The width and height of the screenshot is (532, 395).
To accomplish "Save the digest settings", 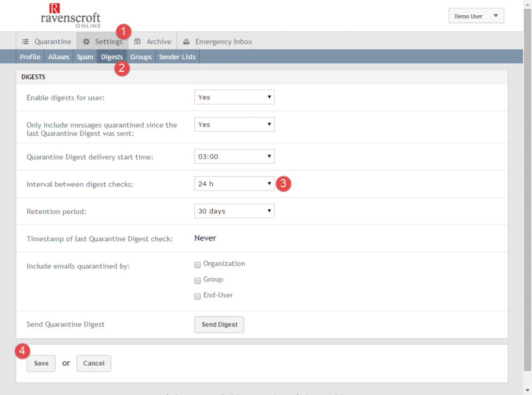I will 41,363.
